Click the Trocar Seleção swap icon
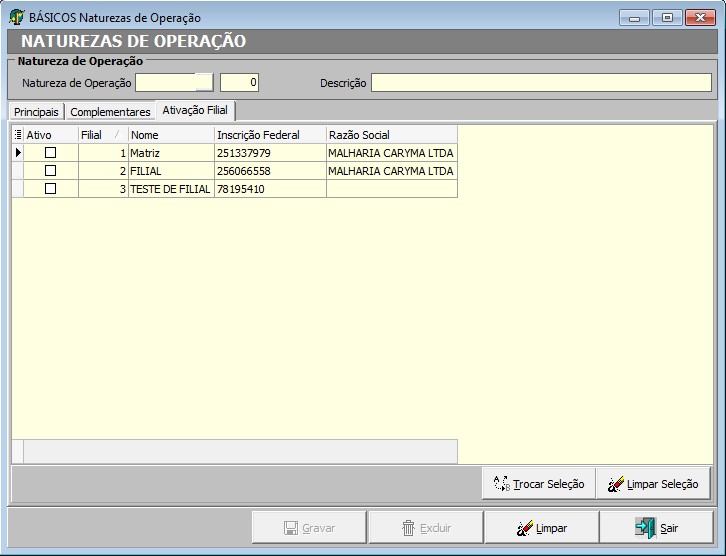This screenshot has height=556, width=726. [502, 484]
